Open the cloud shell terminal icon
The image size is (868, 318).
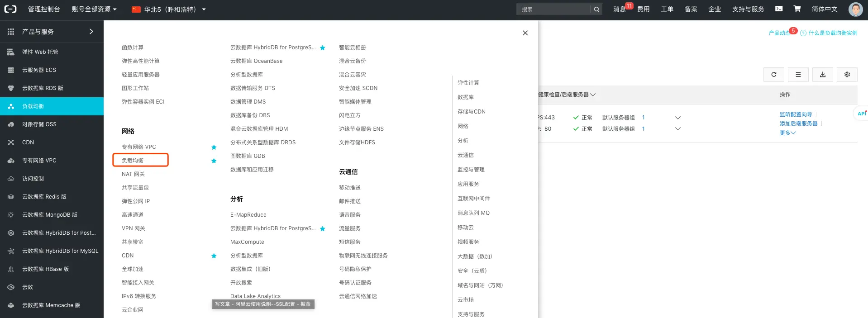[x=779, y=9]
